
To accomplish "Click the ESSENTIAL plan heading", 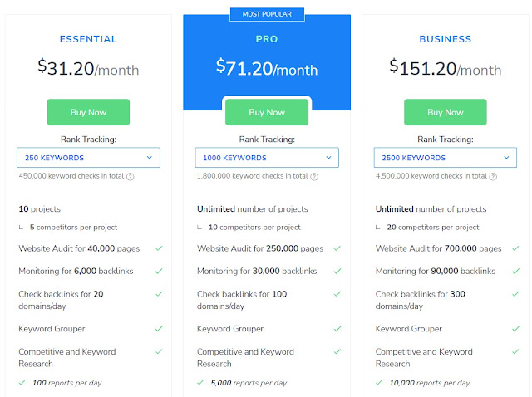I will pos(88,39).
